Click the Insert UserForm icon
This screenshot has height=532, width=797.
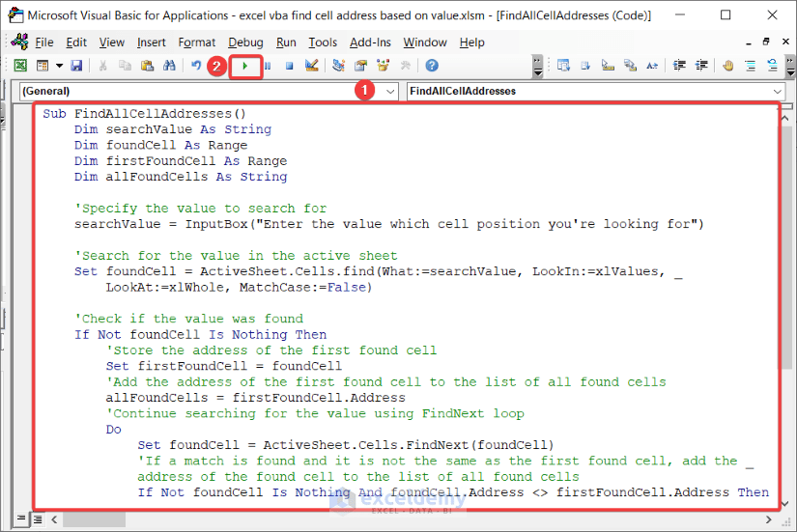pos(43,66)
